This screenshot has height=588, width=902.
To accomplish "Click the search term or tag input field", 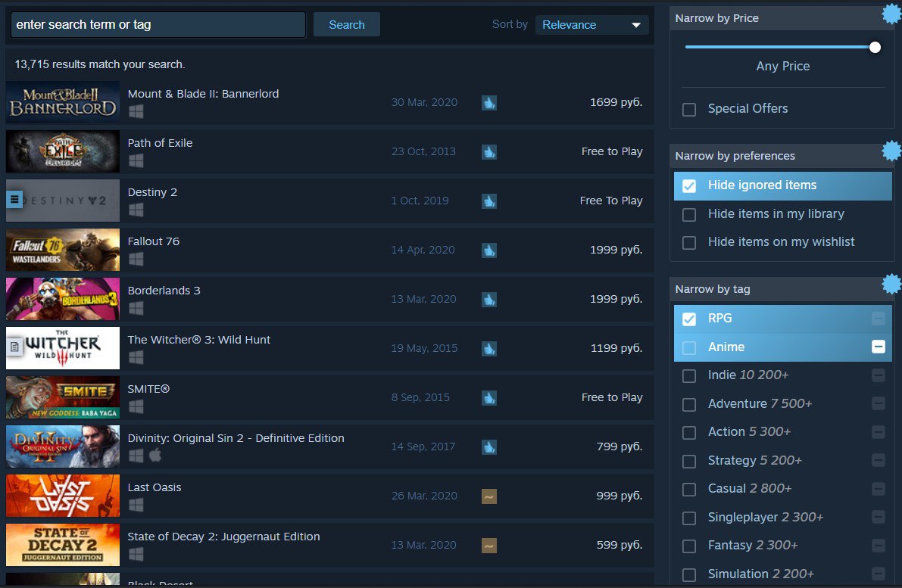I will point(158,25).
